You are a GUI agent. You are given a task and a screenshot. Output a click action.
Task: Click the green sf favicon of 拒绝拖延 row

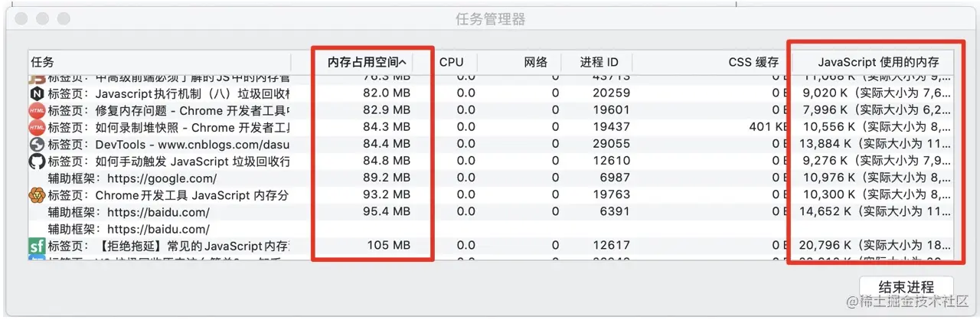[x=37, y=246]
